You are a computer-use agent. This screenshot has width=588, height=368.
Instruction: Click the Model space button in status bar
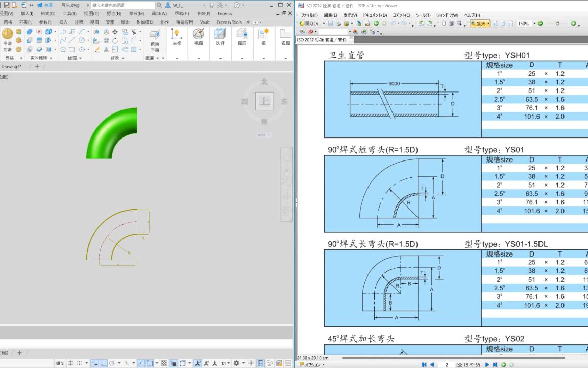coord(60,363)
